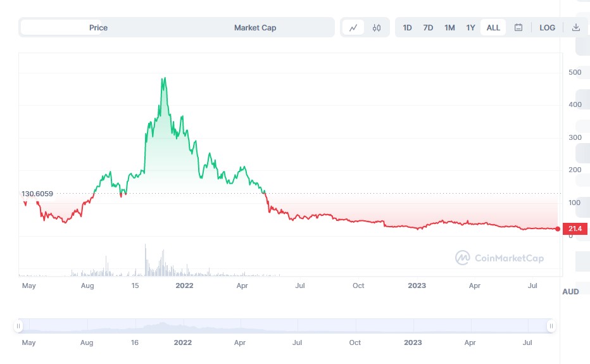Click the AUD currency label
The height and width of the screenshot is (364, 590).
(x=570, y=292)
